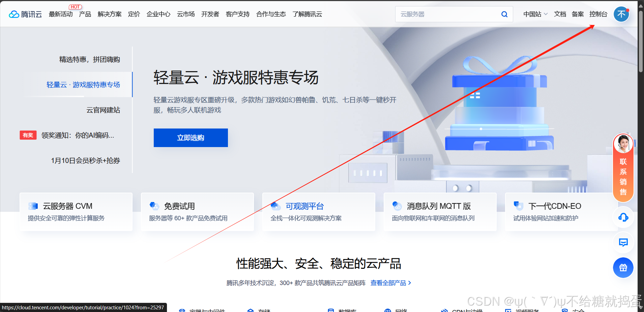Open the feedback chat icon

623,243
